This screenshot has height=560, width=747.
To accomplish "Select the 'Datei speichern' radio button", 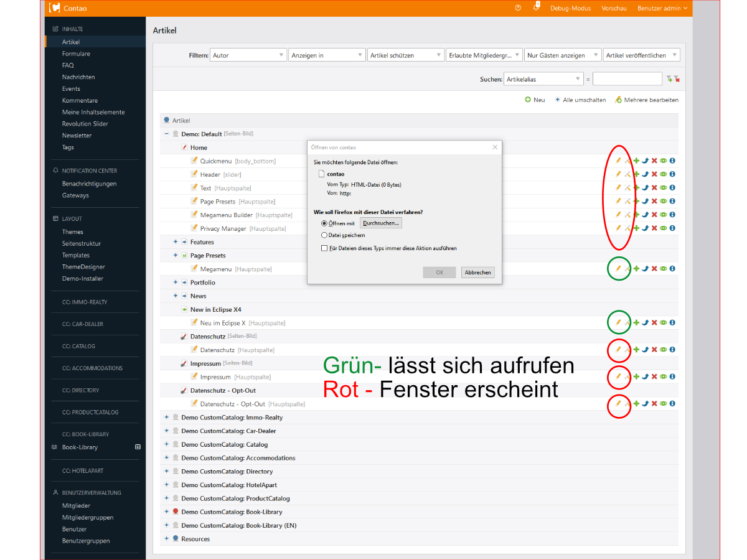I will pos(324,235).
